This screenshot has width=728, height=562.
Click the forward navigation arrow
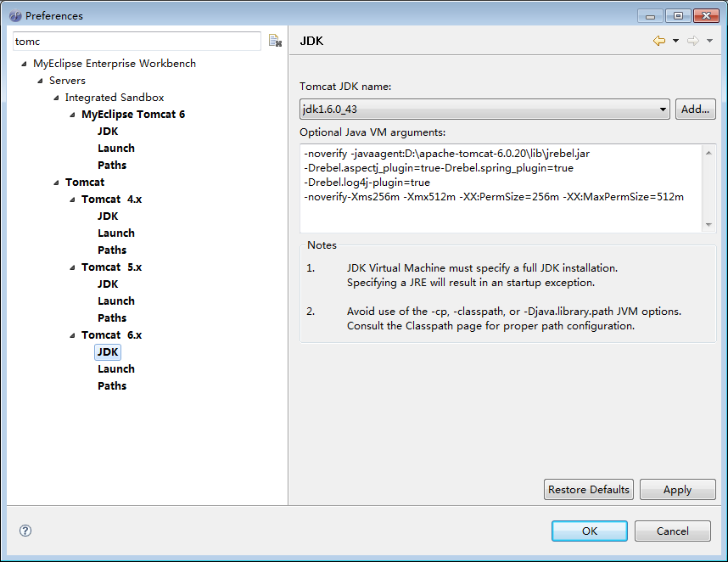point(692,41)
